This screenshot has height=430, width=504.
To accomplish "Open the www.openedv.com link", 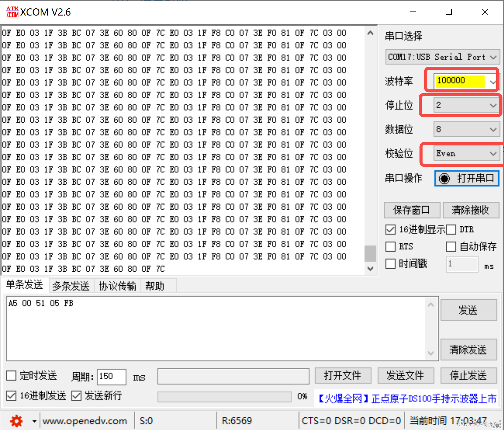I will (84, 421).
